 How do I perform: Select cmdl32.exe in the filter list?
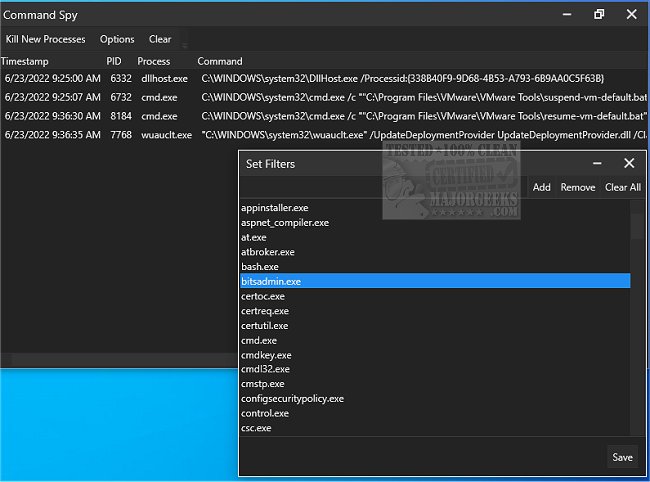coord(435,369)
